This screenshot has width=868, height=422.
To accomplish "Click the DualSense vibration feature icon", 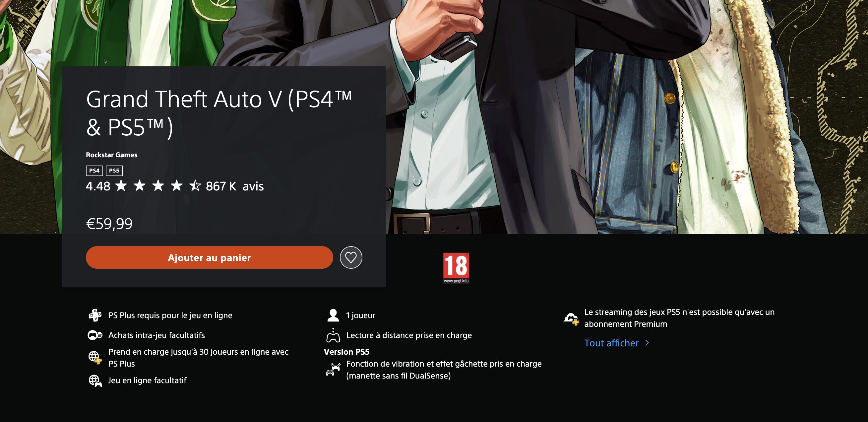I will tap(333, 370).
